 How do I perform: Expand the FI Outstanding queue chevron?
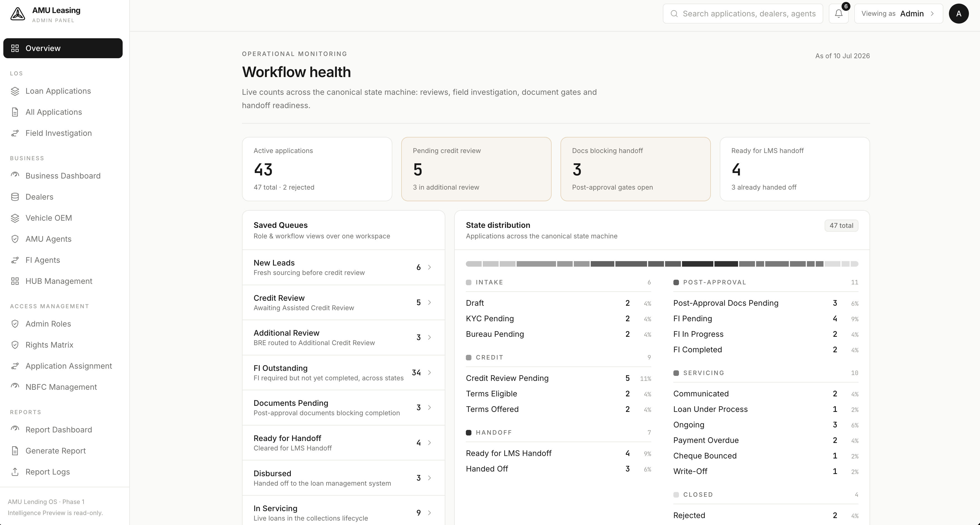click(430, 373)
